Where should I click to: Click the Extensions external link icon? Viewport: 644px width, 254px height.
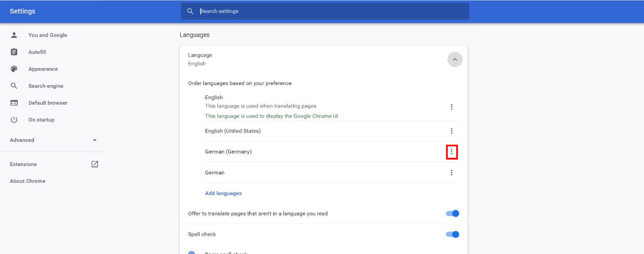94,164
